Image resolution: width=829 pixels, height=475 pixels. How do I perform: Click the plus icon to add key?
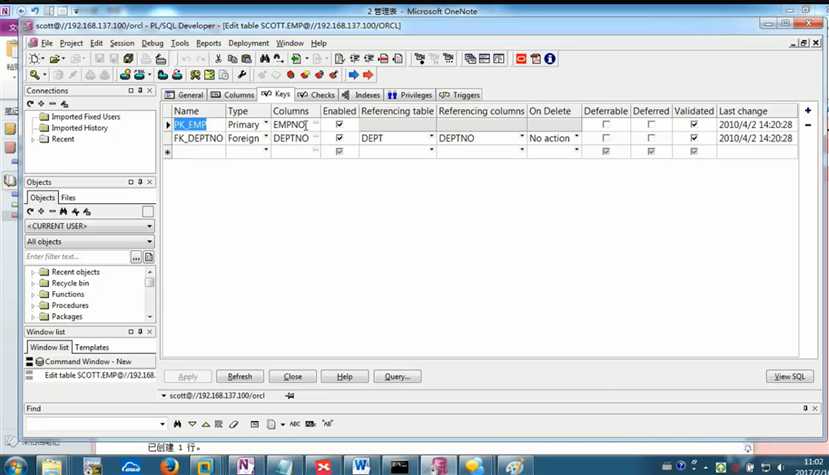point(808,110)
